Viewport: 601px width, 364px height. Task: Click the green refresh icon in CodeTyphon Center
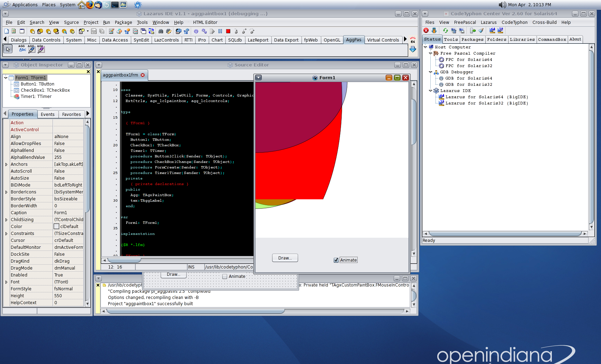(446, 30)
